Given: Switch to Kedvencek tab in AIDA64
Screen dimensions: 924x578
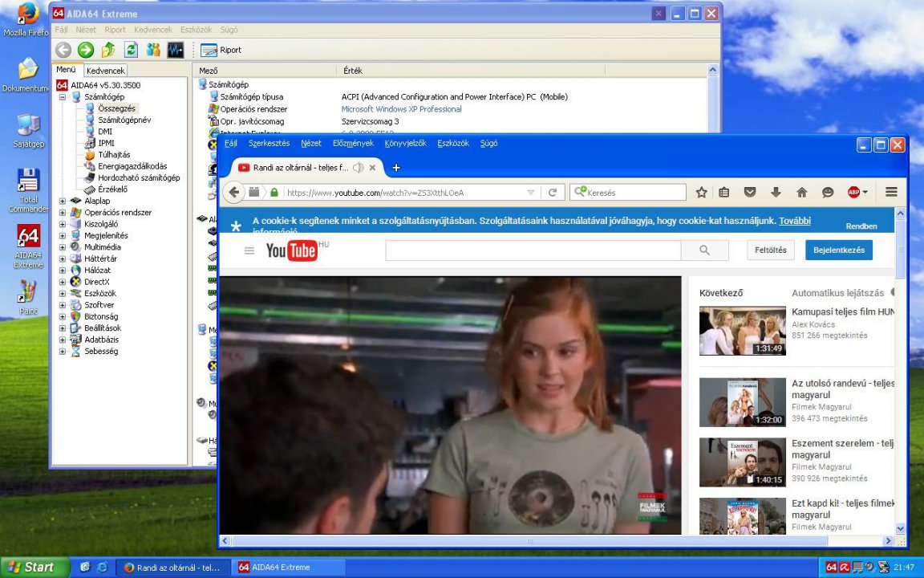Looking at the screenshot, I should [106, 70].
